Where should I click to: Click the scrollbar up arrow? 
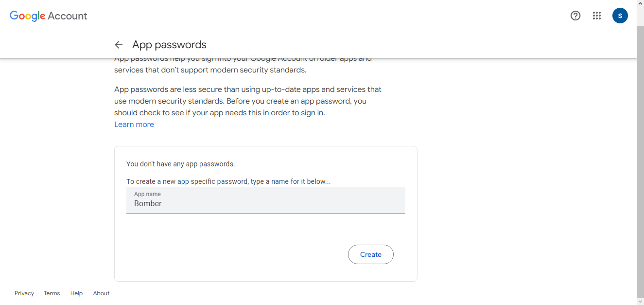coord(640,3)
